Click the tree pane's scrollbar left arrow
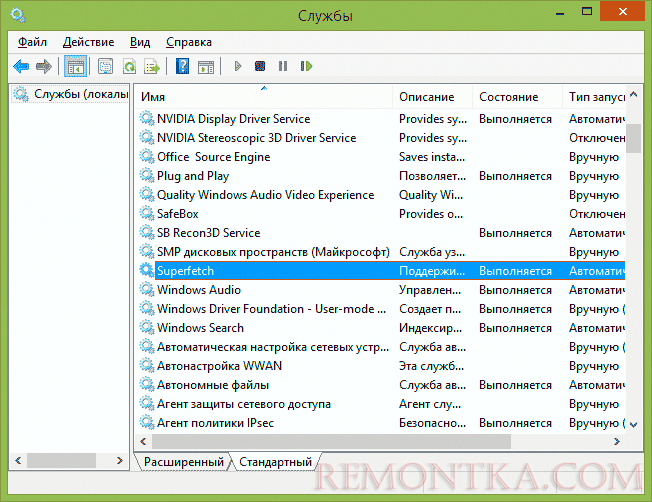This screenshot has height=502, width=652. pyautogui.click(x=18, y=460)
